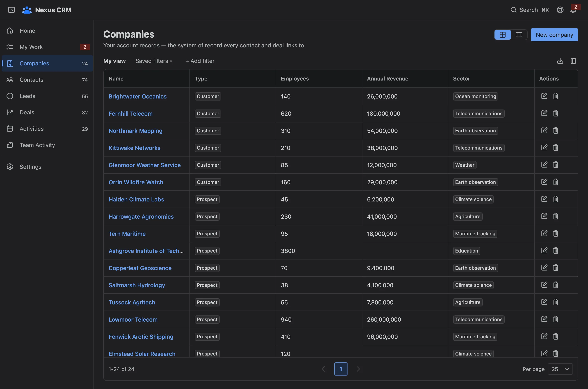The width and height of the screenshot is (588, 389).
Task: Navigate to Contacts section
Action: coord(47,80)
